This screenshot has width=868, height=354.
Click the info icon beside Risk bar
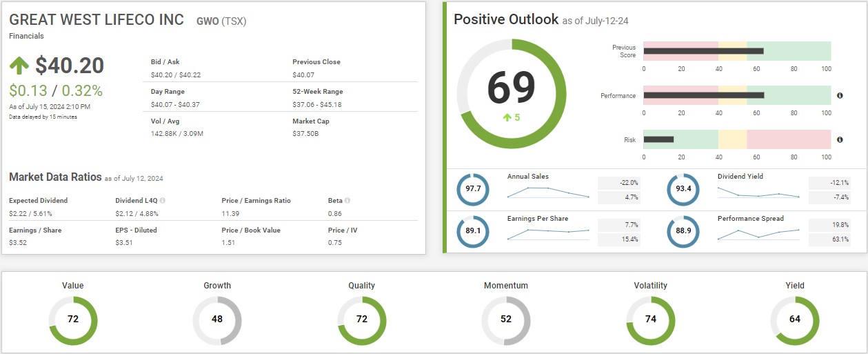(x=840, y=139)
